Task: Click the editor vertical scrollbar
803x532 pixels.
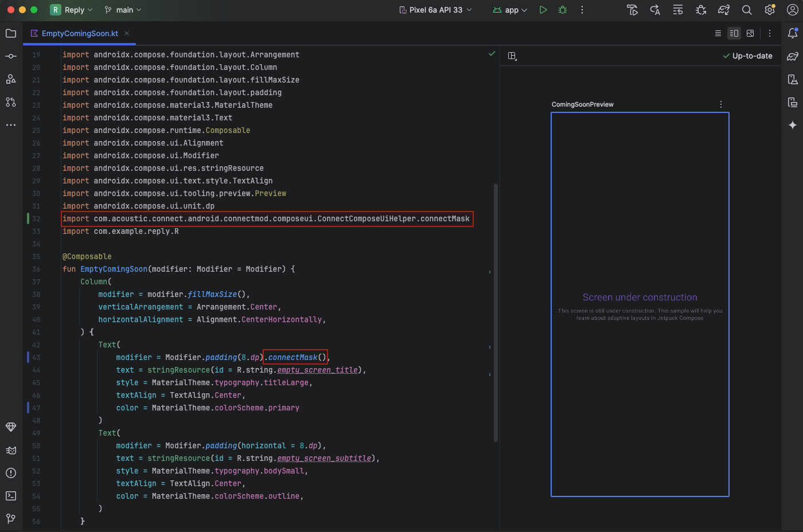Action: click(496, 312)
